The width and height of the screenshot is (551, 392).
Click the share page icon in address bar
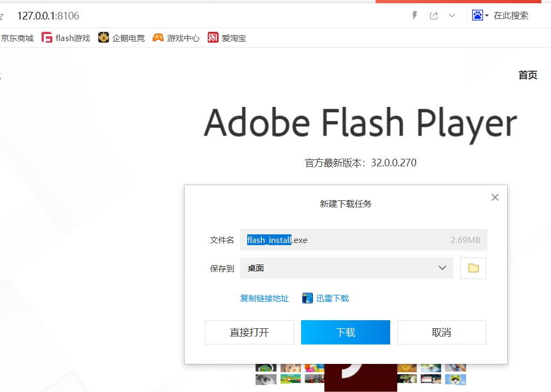(434, 16)
